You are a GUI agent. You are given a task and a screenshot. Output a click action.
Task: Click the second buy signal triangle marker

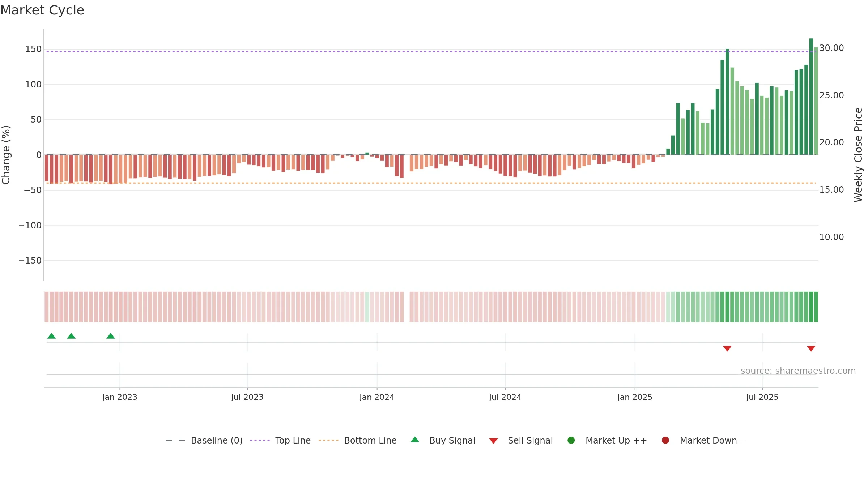point(71,336)
